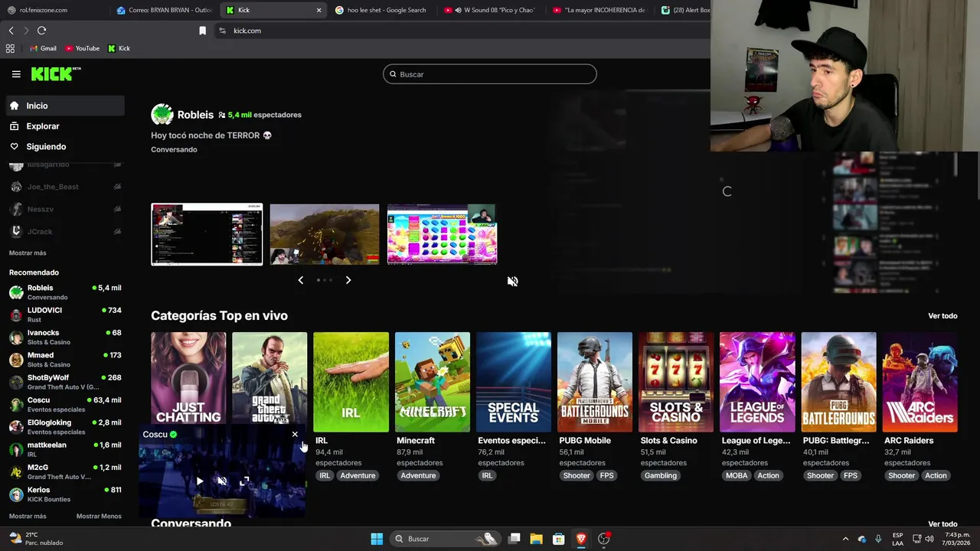Expand the Coscu mini player fullscreen
Image resolution: width=980 pixels, height=551 pixels.
pyautogui.click(x=244, y=481)
